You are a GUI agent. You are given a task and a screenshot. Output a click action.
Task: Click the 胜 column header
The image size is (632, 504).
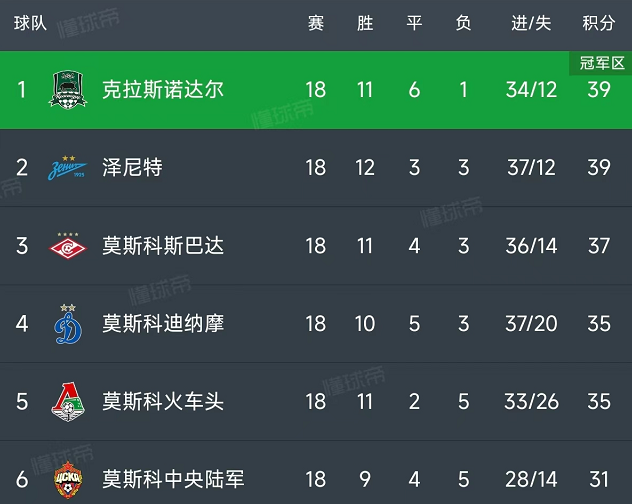click(365, 24)
